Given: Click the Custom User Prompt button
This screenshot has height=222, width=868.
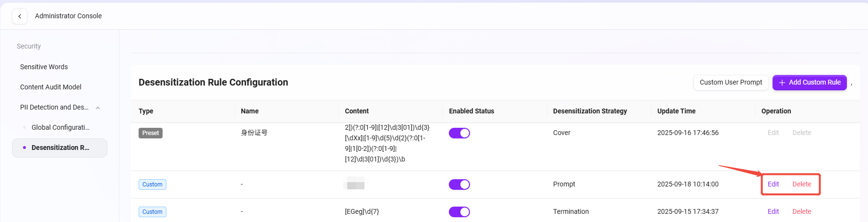Looking at the screenshot, I should 730,82.
